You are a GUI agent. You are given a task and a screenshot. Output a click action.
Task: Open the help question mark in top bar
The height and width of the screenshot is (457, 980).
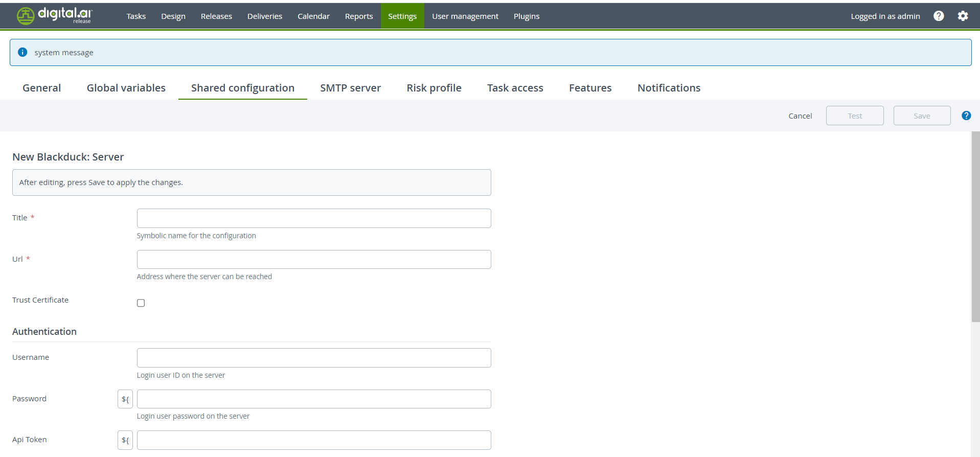pos(939,16)
